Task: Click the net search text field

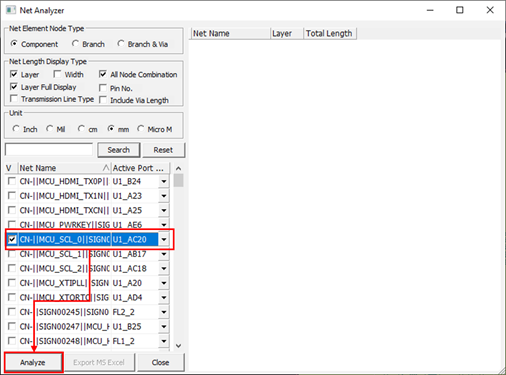Action: coord(49,149)
